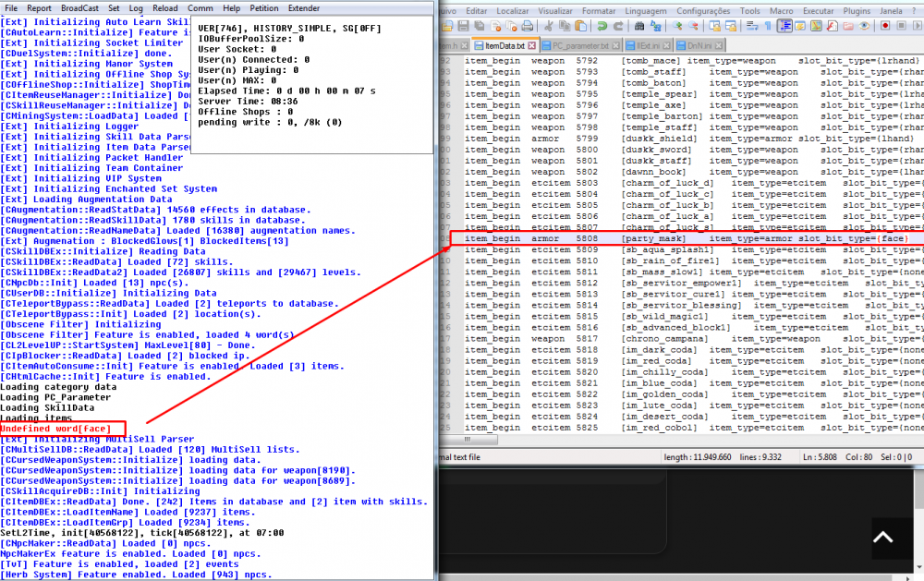This screenshot has height=581, width=924.
Task: Start macro recording with the red dot icon
Action: pos(885,26)
